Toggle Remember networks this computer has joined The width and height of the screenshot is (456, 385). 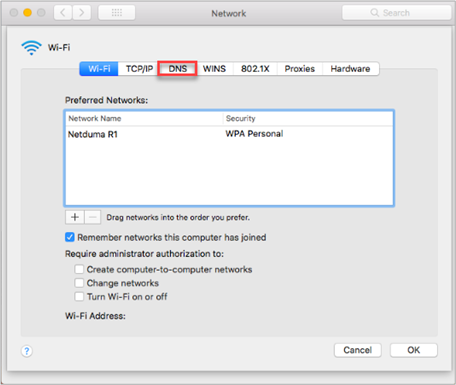coord(70,237)
